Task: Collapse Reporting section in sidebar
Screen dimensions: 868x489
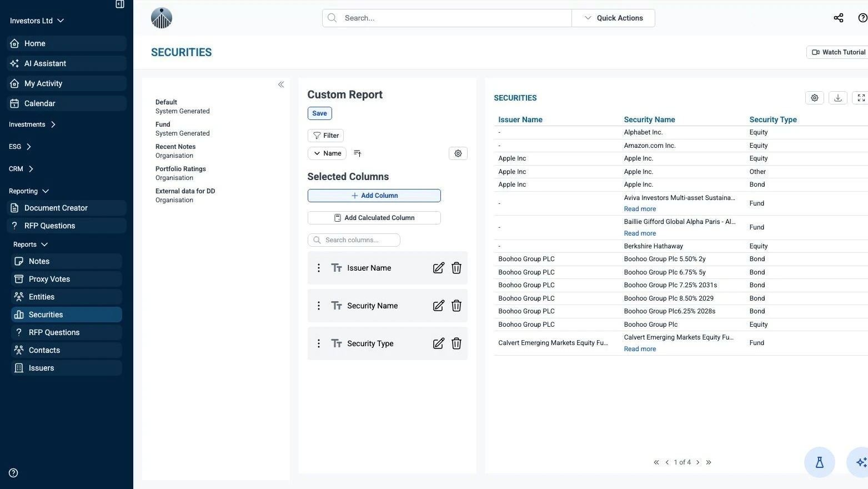Action: (29, 191)
